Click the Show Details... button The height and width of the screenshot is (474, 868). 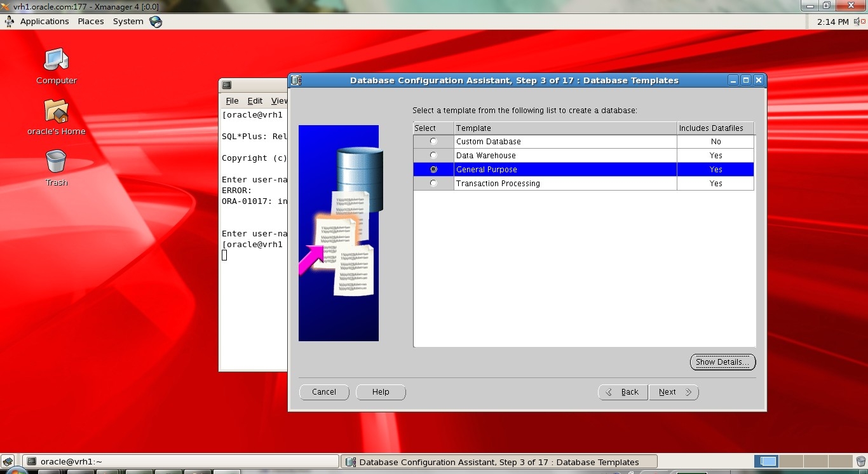(722, 362)
